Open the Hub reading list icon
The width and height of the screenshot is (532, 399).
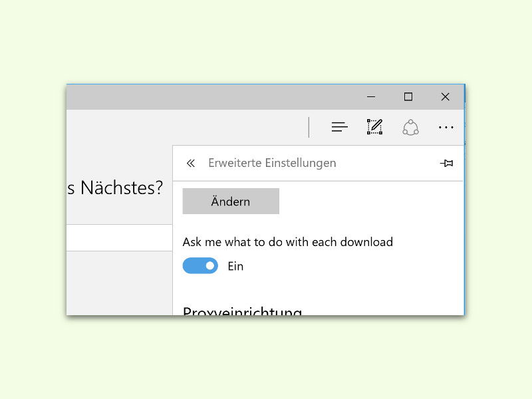tap(340, 127)
